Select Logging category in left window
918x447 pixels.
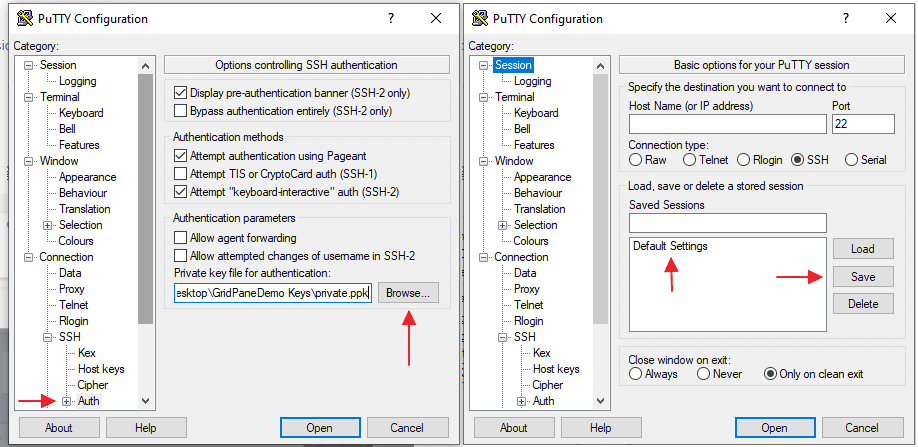(77, 81)
